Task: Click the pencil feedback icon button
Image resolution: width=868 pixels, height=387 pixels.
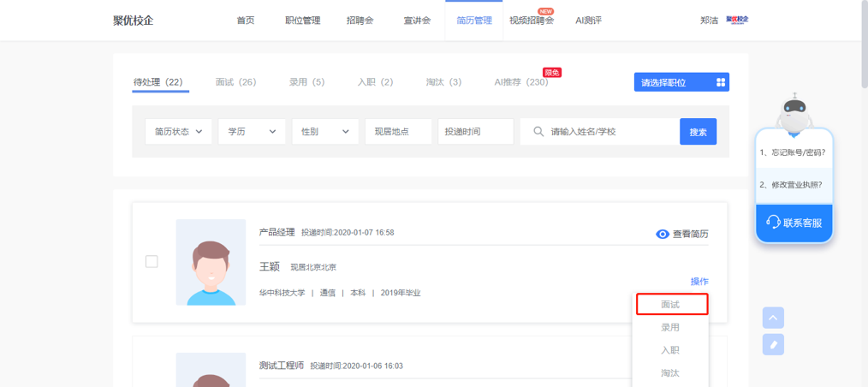Action: pos(773,344)
